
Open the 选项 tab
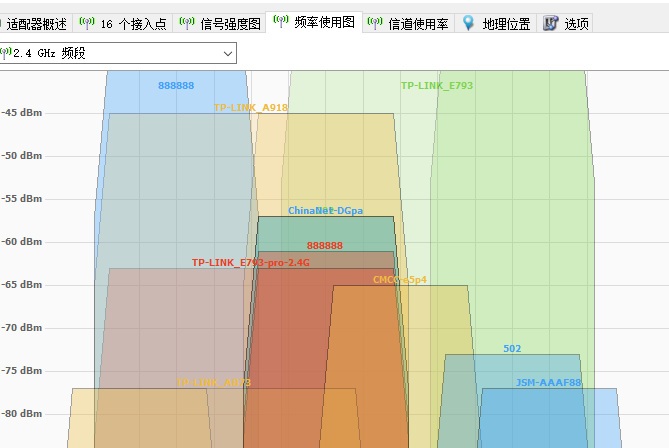(x=565, y=23)
